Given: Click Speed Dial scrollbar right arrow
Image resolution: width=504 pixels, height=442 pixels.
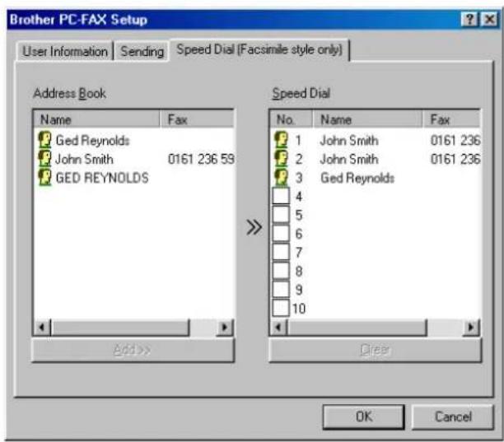Looking at the screenshot, I should coord(471,328).
